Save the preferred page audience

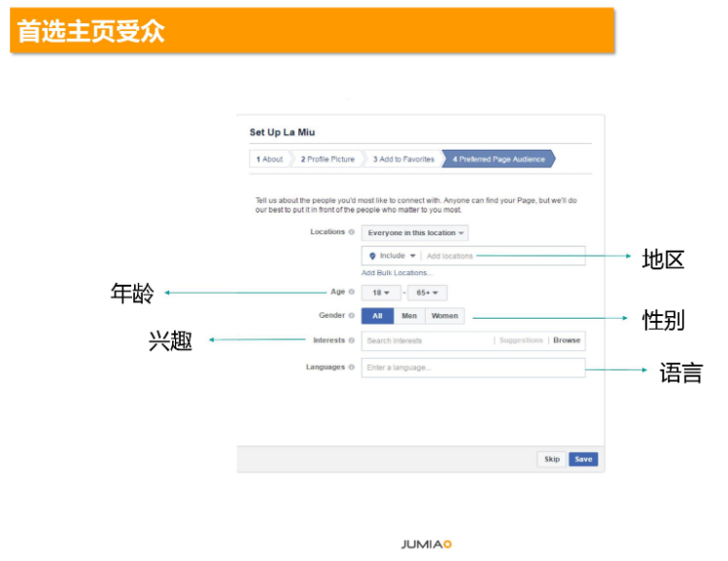[583, 459]
